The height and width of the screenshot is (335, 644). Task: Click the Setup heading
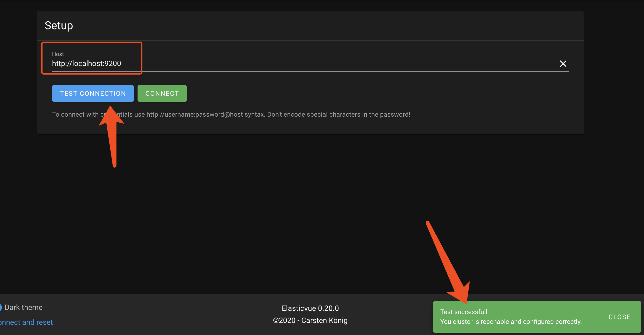(59, 26)
